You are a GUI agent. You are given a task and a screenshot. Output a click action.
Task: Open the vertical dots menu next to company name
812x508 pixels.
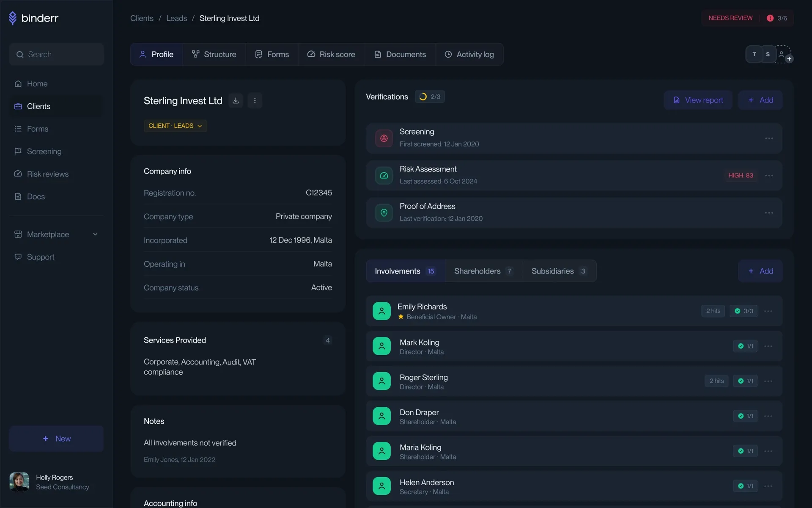coord(255,101)
